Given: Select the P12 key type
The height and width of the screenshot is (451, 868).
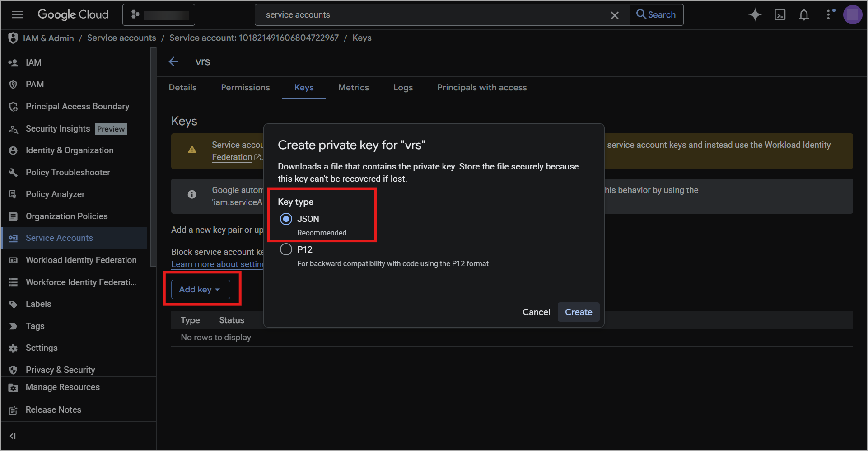Looking at the screenshot, I should (x=286, y=249).
